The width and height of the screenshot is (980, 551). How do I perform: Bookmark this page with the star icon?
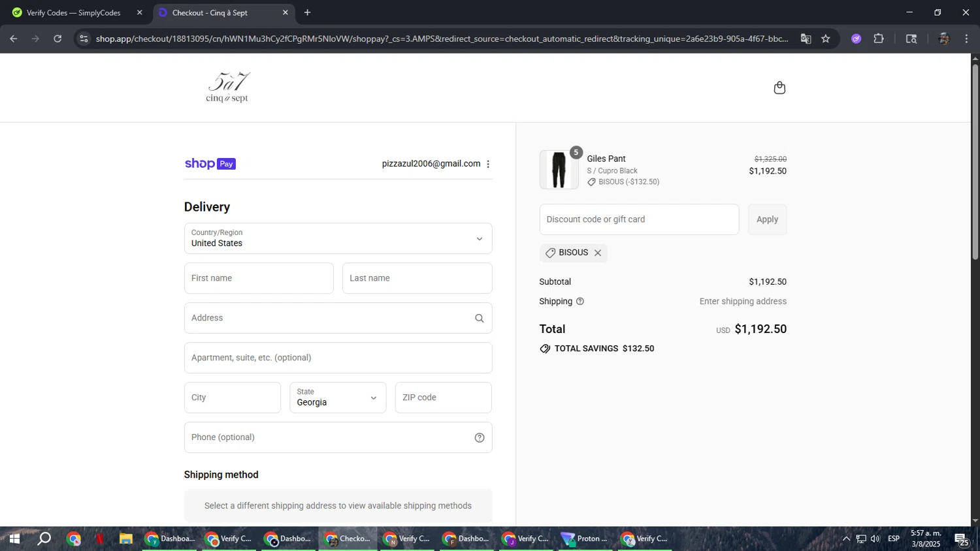coord(826,39)
